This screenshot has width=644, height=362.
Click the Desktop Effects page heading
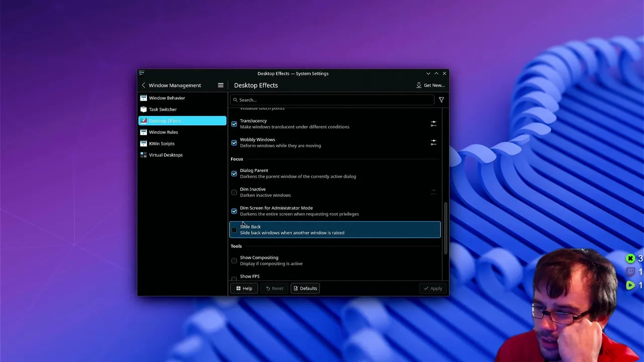pyautogui.click(x=256, y=85)
